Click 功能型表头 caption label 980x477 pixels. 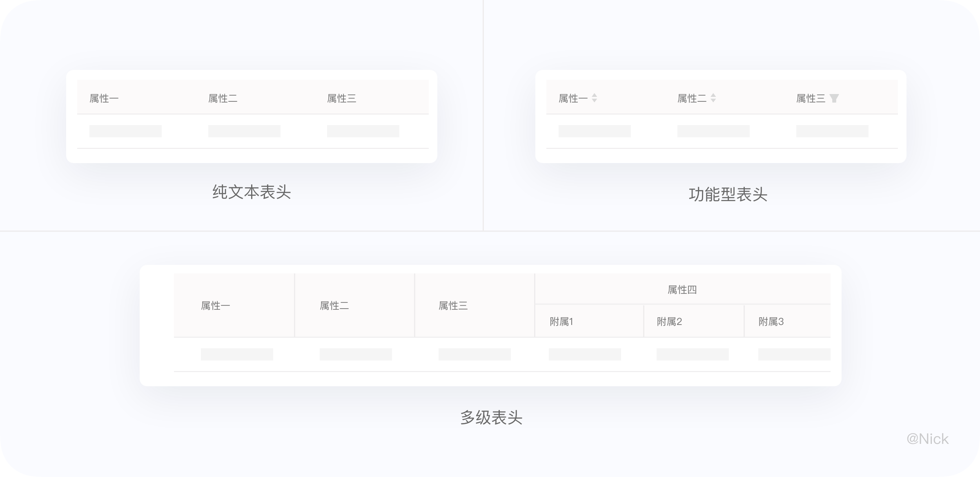pyautogui.click(x=728, y=195)
